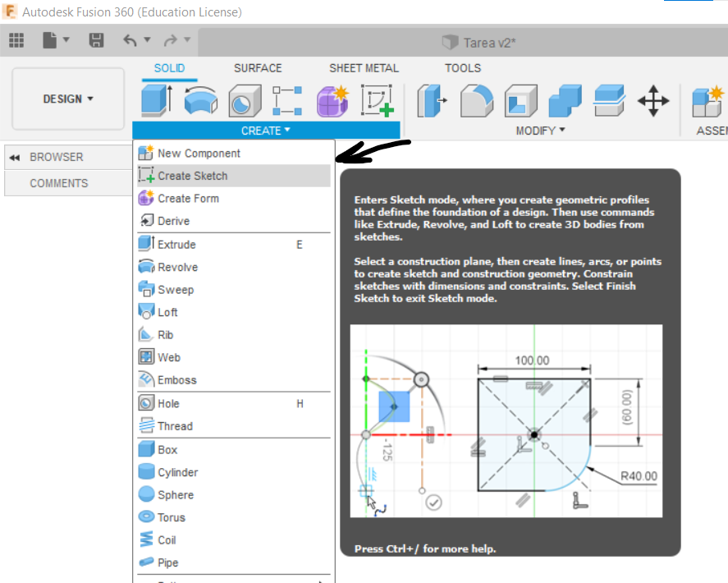The image size is (728, 583).
Task: Click the Combine toolbar icon
Action: (565, 100)
